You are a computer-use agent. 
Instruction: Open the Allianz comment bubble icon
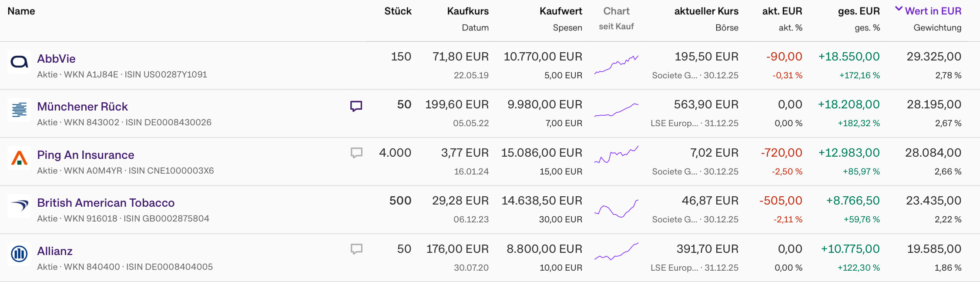356,249
